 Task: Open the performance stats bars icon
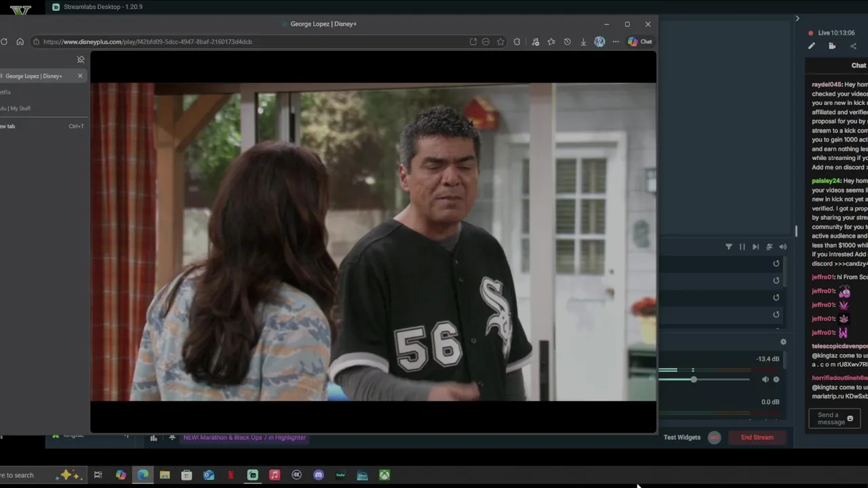coord(153,438)
